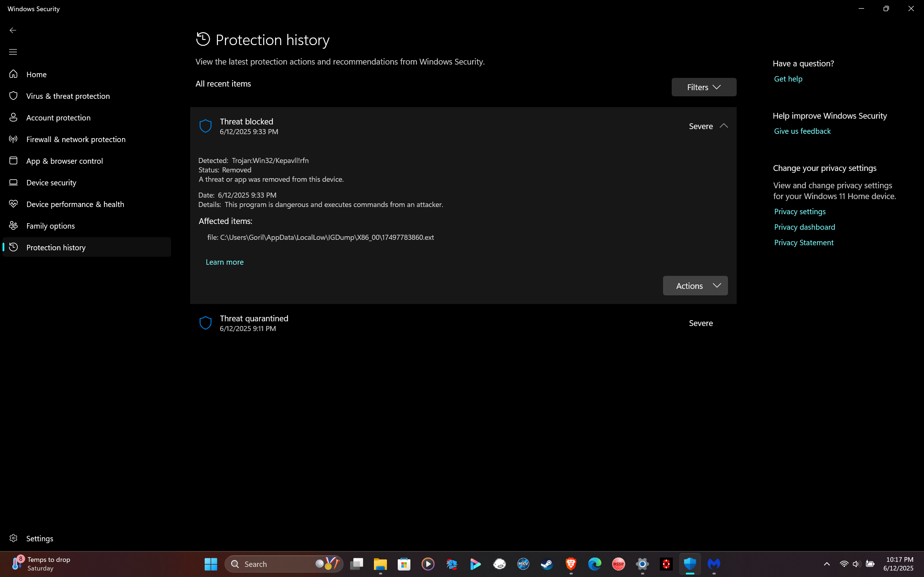Collapse the Threat blocked entry chevron

(724, 126)
